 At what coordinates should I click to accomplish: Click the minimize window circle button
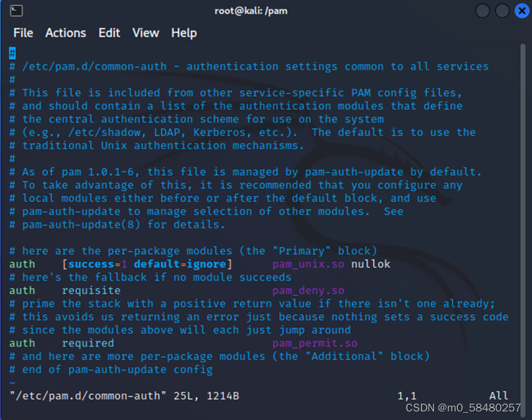coord(483,11)
